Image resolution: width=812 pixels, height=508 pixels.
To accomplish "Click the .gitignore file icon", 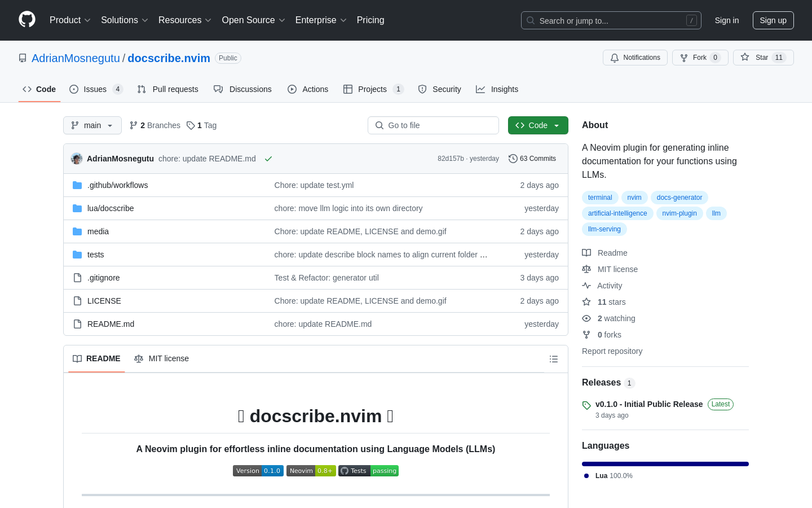I will click(77, 278).
